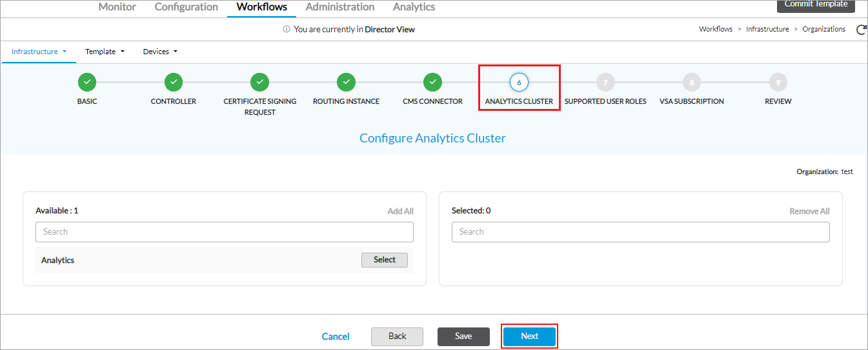Image resolution: width=868 pixels, height=350 pixels.
Task: Click the CMS Connector step checkmark
Action: click(x=432, y=83)
